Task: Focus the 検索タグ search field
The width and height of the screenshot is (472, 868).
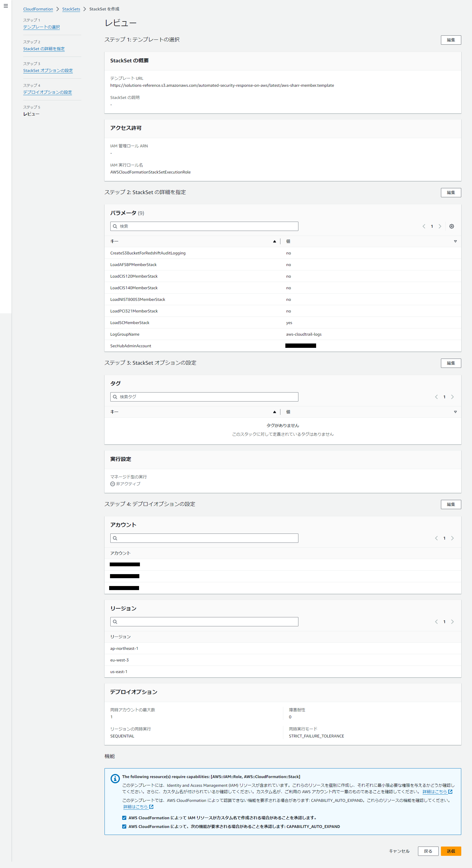Action: click(204, 397)
